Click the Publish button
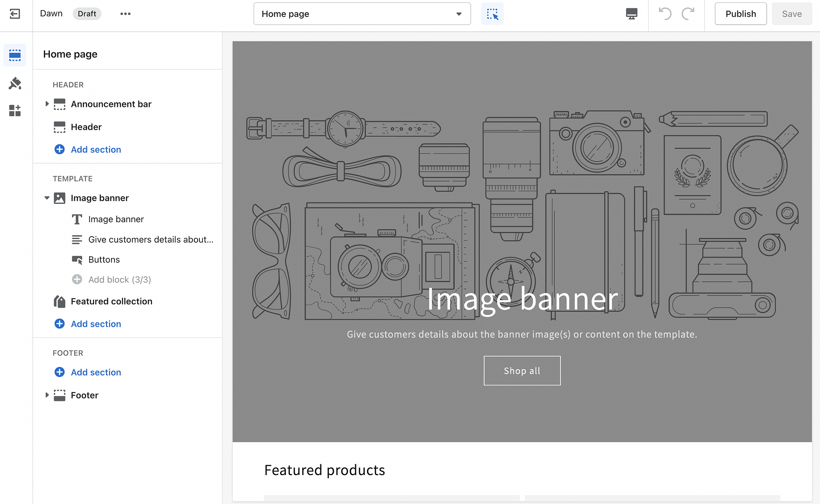The image size is (820, 504). click(741, 14)
